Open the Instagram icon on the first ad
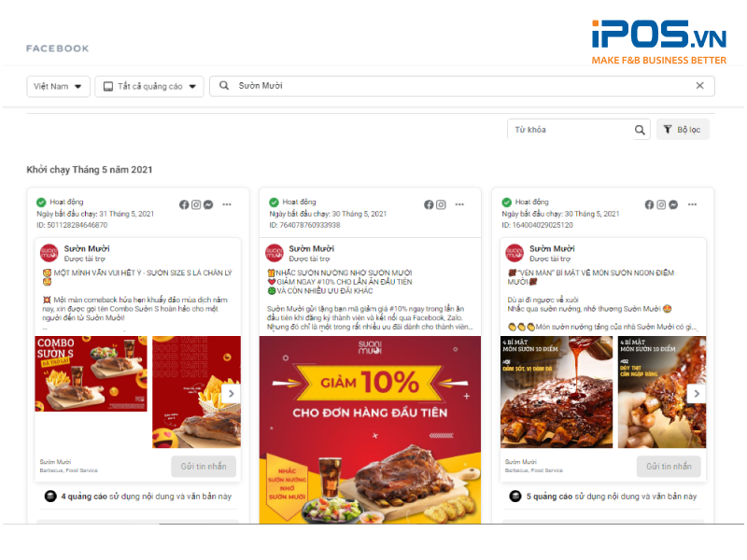 (x=196, y=204)
